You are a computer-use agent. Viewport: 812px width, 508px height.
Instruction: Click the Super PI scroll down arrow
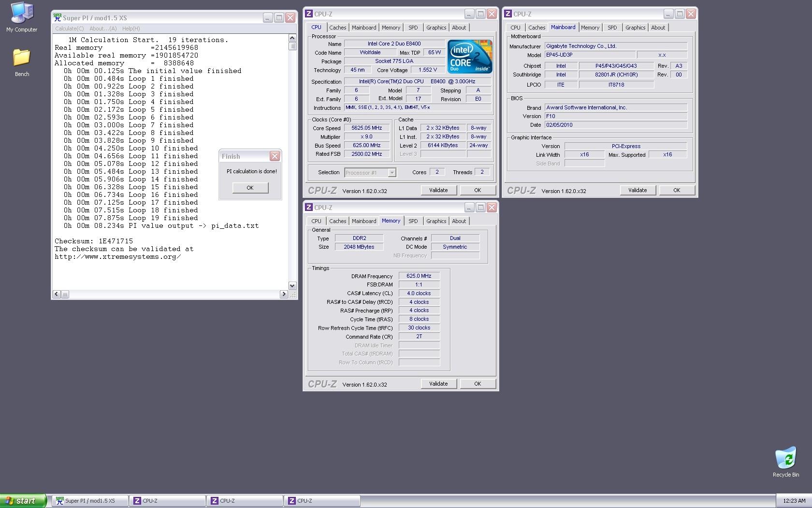click(x=292, y=285)
